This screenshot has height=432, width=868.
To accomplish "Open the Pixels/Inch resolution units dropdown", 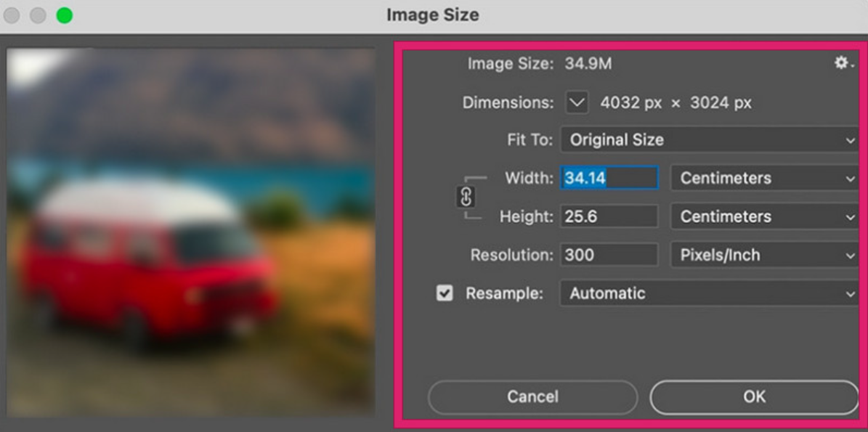I will (764, 255).
